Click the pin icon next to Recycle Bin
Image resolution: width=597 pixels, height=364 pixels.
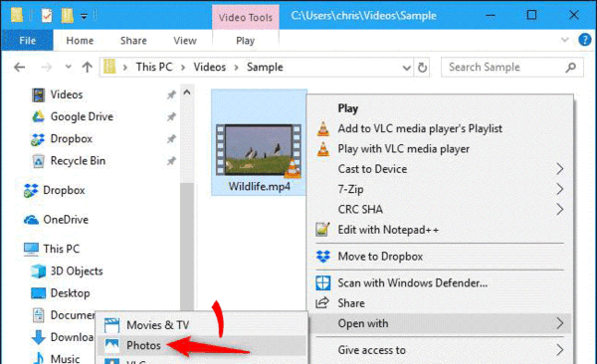[171, 161]
